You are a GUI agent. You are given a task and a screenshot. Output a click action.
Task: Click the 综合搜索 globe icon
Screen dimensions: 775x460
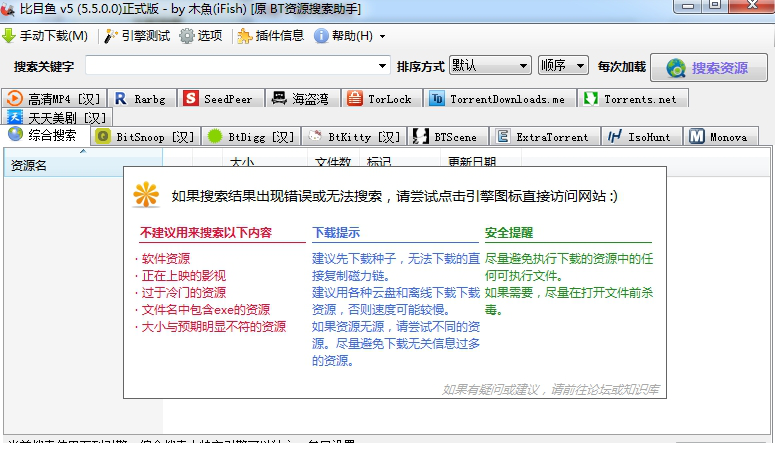[x=16, y=134]
